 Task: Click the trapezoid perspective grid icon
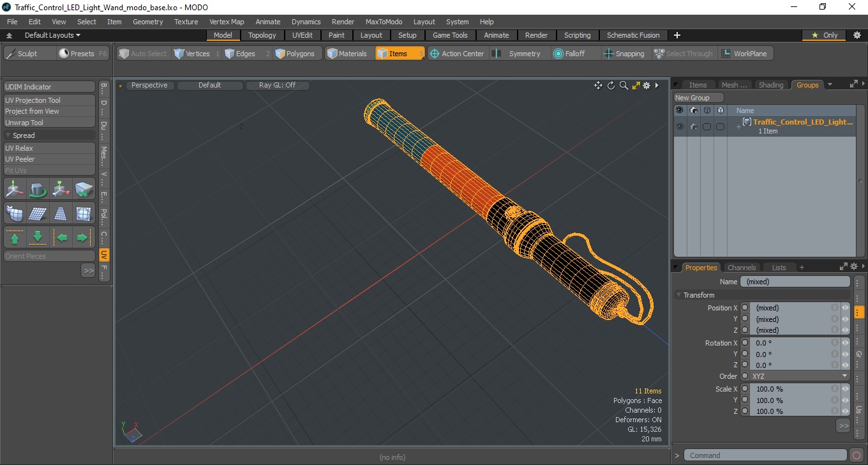(x=61, y=213)
